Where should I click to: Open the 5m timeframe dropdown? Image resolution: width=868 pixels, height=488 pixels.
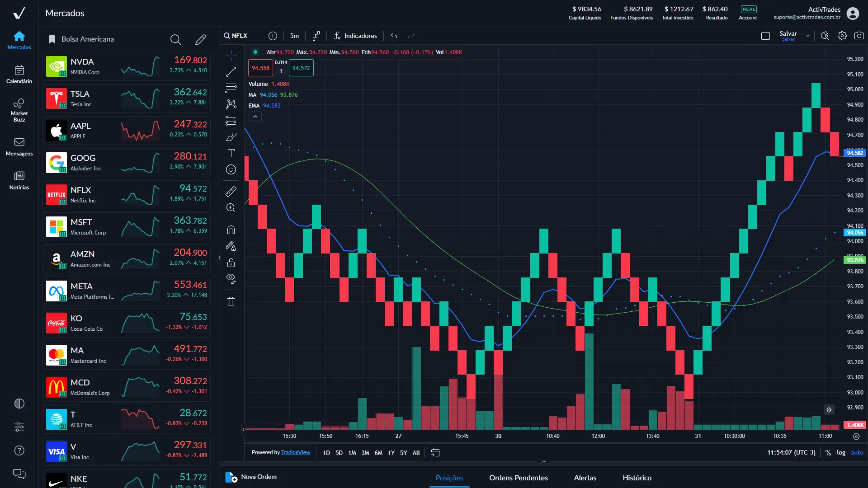(x=294, y=36)
